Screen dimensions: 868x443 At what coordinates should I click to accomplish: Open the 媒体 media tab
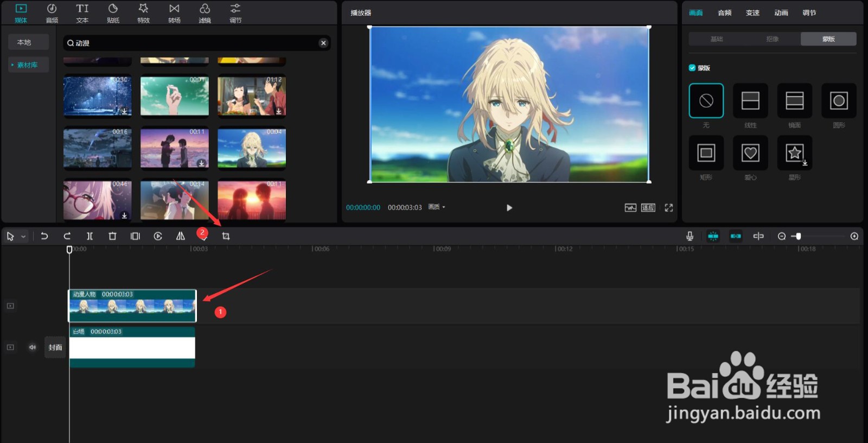point(21,14)
